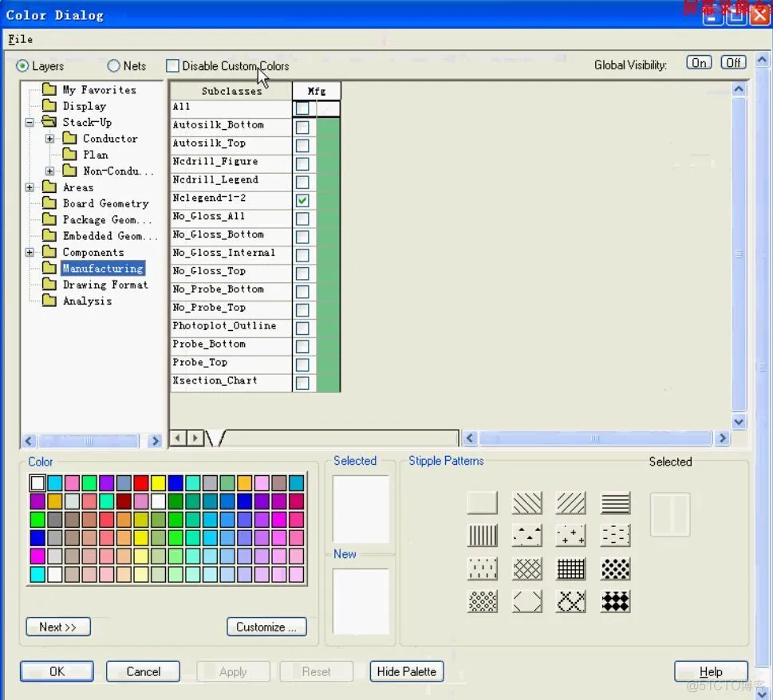Open the Help button
This screenshot has width=773, height=700.
point(711,671)
